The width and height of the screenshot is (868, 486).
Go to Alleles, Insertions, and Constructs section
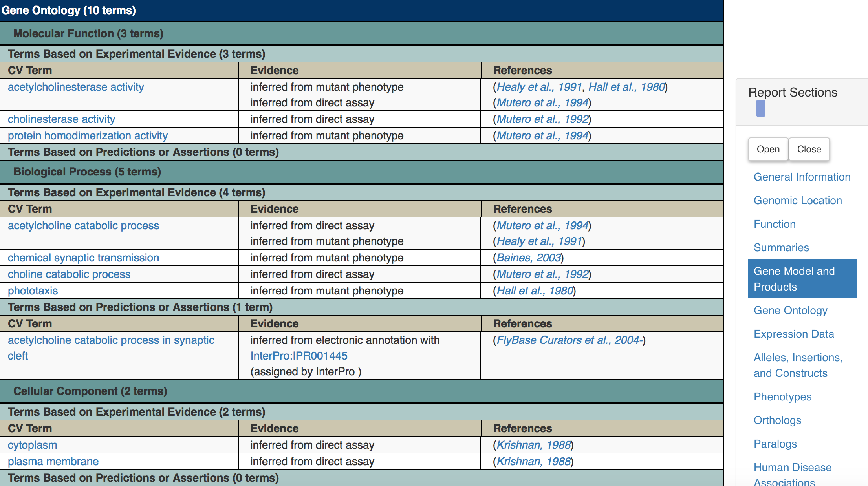point(798,365)
